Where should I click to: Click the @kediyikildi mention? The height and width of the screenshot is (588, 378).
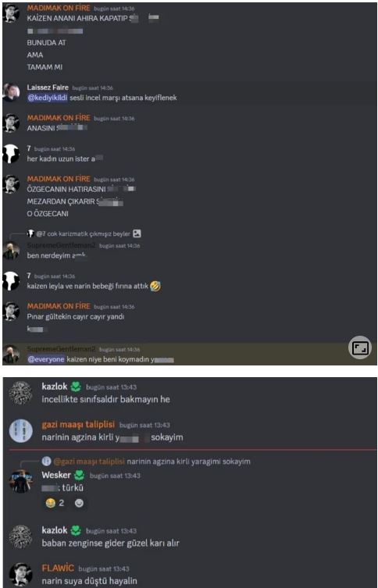point(48,98)
